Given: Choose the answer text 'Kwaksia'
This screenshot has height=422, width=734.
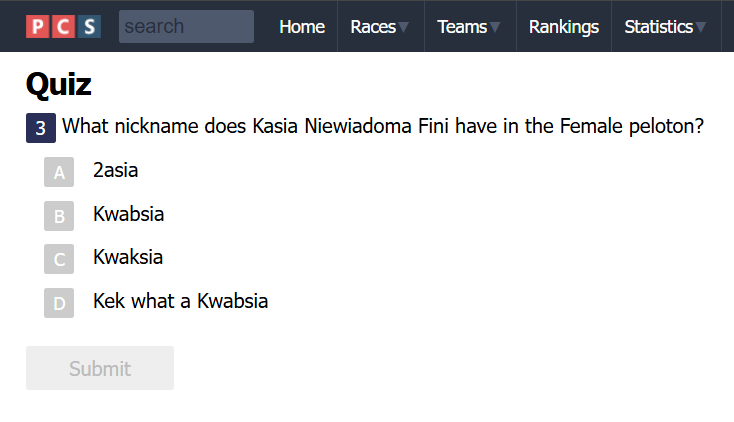Looking at the screenshot, I should click(128, 257).
